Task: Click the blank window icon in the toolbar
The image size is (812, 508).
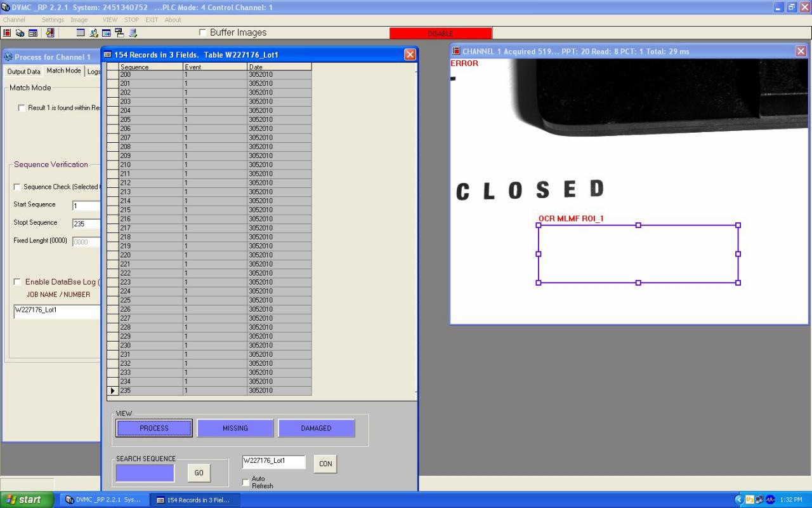Action: [81, 33]
